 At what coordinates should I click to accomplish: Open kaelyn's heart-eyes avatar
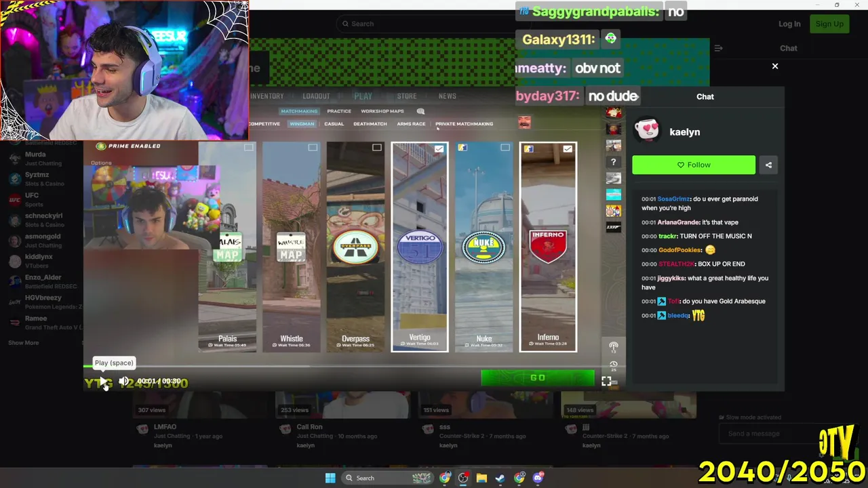(x=647, y=130)
